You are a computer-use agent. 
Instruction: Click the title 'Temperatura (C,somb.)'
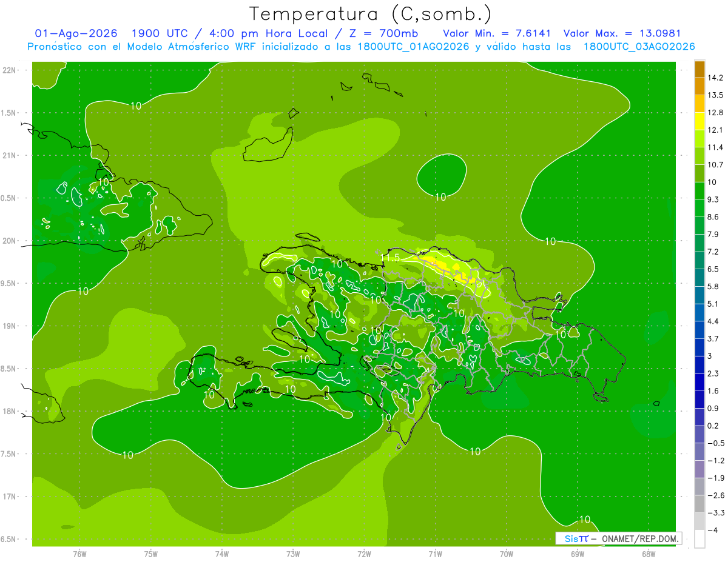(371, 14)
